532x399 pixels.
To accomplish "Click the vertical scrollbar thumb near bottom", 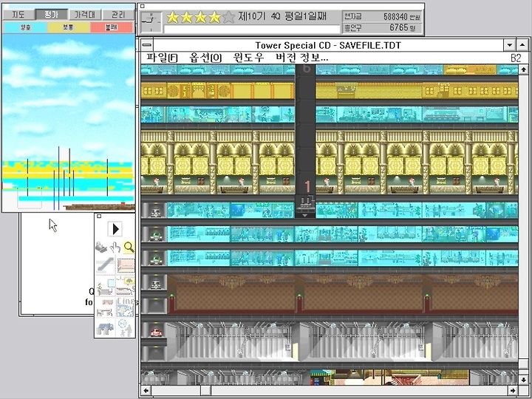I will 523,364.
